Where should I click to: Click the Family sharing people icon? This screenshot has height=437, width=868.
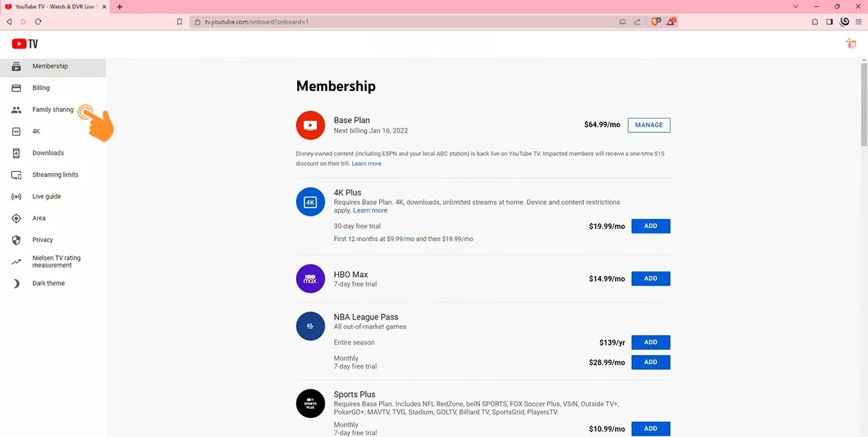(x=16, y=109)
